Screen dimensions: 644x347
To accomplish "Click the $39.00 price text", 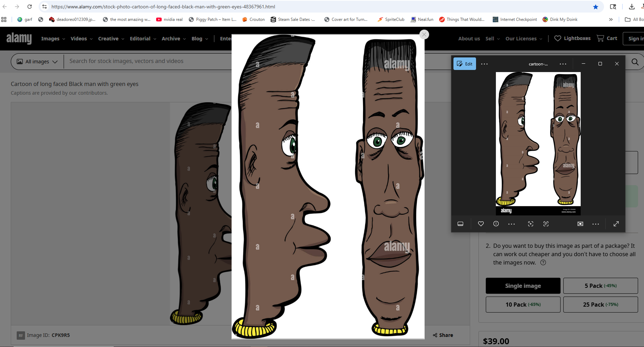I will point(496,341).
